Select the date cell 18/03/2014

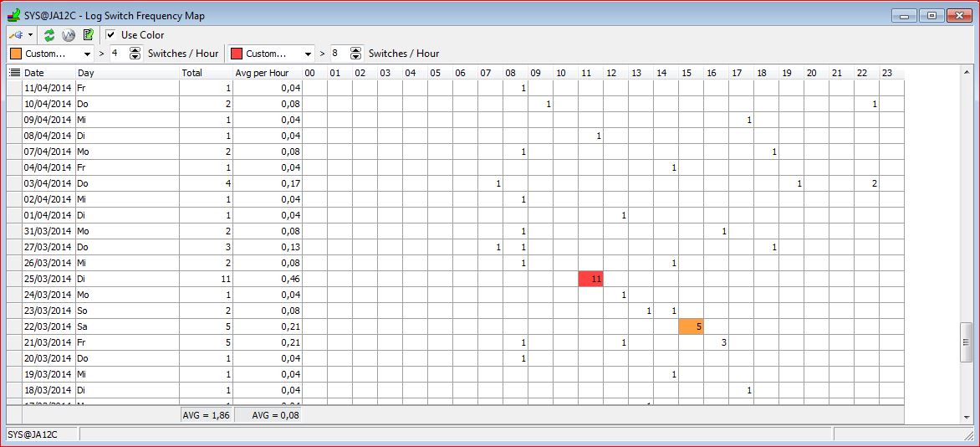pos(48,390)
